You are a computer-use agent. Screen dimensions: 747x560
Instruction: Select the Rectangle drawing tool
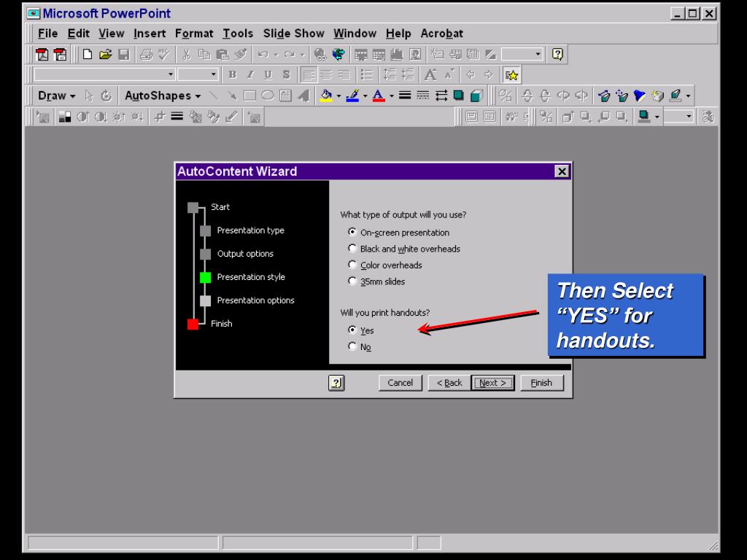pos(249,96)
